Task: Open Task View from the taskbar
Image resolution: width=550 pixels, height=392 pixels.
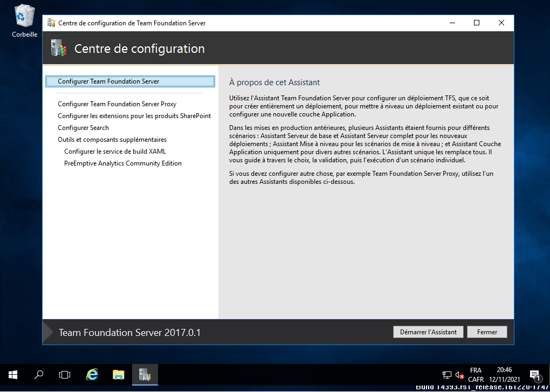Action: 65,375
